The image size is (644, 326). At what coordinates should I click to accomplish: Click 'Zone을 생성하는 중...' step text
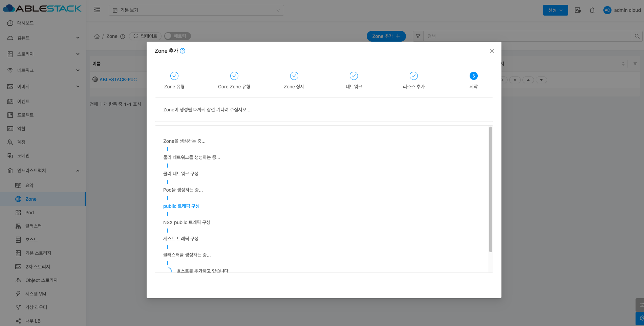(x=184, y=141)
